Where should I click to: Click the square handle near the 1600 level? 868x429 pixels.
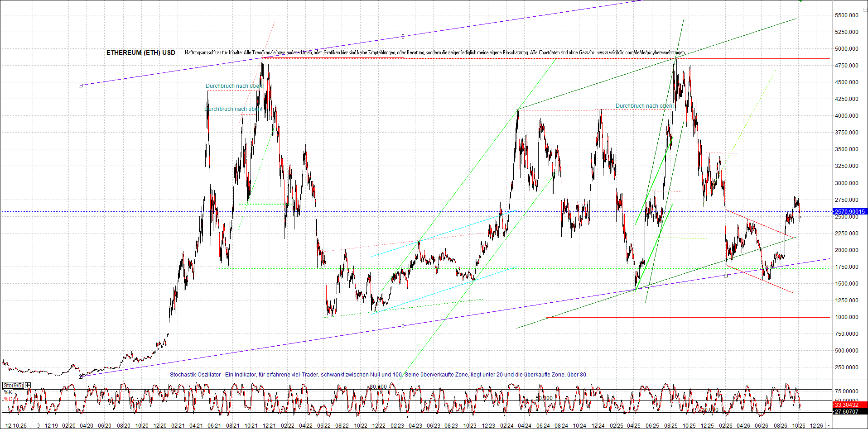click(726, 276)
